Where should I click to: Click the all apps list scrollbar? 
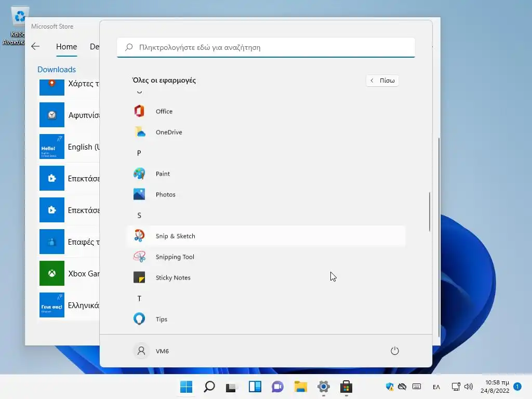430,212
